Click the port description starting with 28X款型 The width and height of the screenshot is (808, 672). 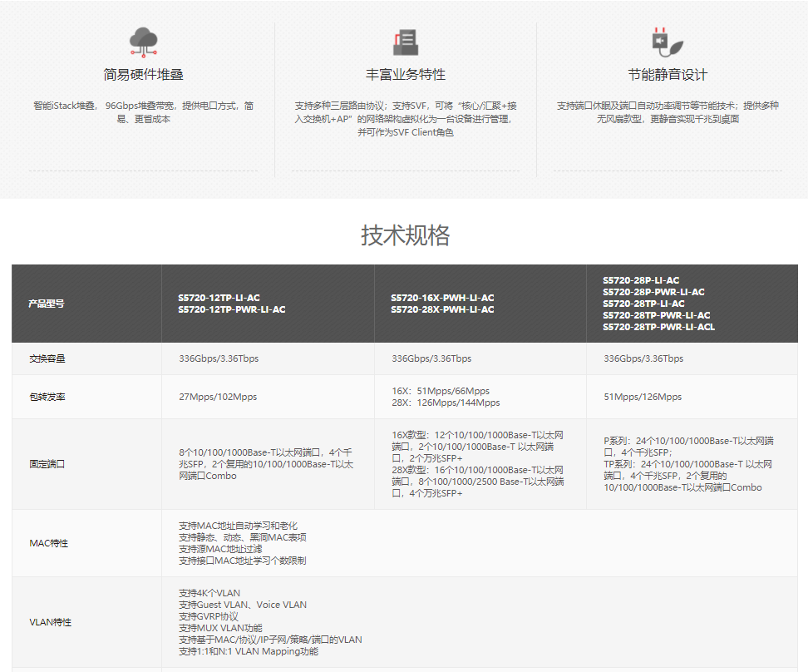[478, 482]
